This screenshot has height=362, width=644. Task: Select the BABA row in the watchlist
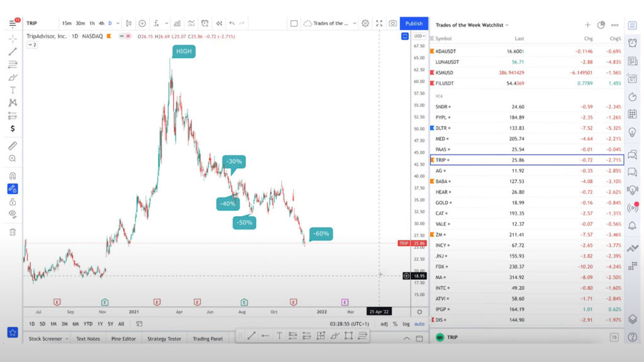[x=527, y=182]
